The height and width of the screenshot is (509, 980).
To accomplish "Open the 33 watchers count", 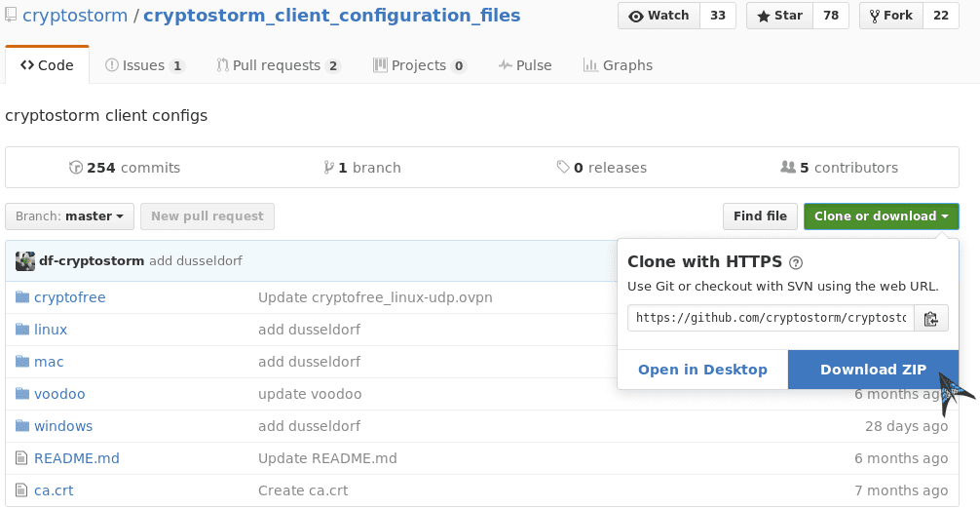I will (x=718, y=16).
